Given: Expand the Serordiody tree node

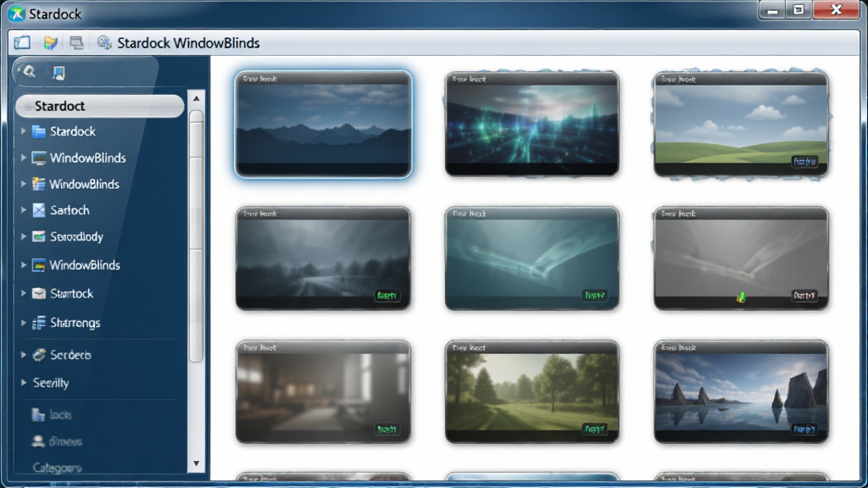Looking at the screenshot, I should (x=23, y=236).
